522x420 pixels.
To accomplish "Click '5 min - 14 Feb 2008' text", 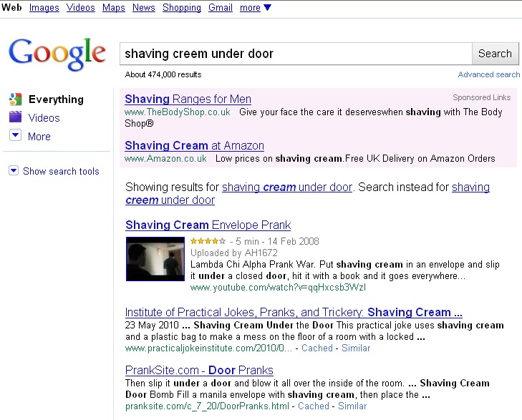I will click(x=277, y=241).
